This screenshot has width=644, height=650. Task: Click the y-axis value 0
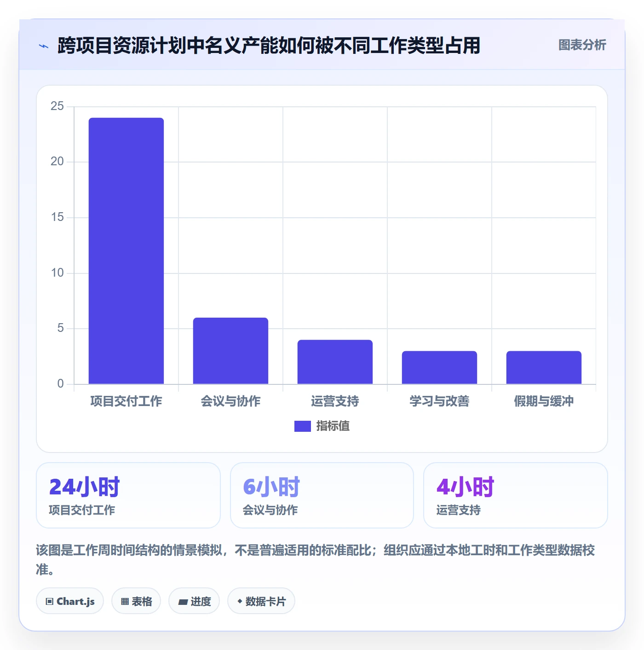pos(60,384)
